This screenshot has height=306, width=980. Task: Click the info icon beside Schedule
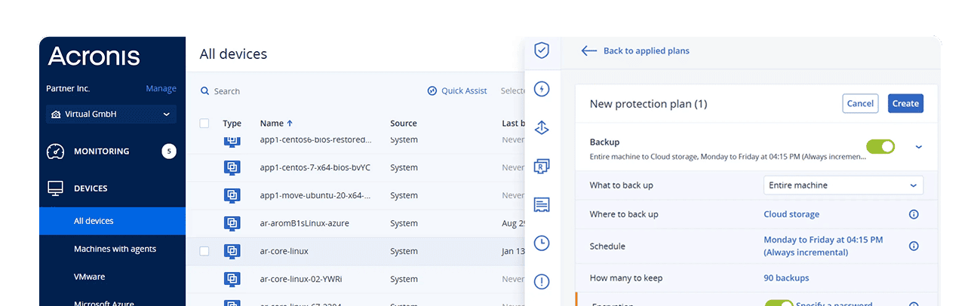click(x=914, y=246)
